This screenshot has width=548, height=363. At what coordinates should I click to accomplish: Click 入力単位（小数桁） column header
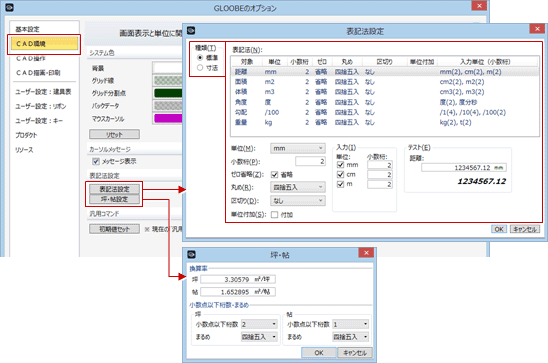pos(487,62)
